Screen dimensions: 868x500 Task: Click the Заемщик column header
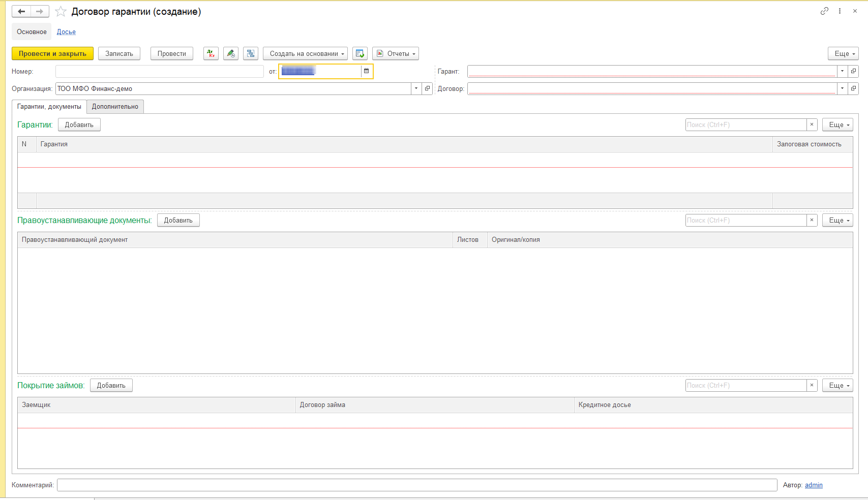point(157,405)
